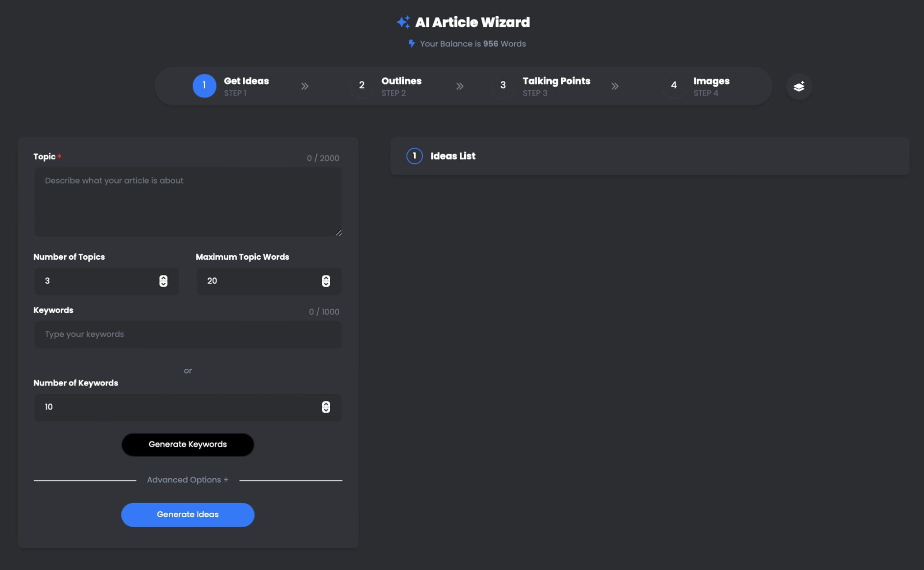Click the Ideas List number badge
This screenshot has width=924, height=570.
click(414, 156)
